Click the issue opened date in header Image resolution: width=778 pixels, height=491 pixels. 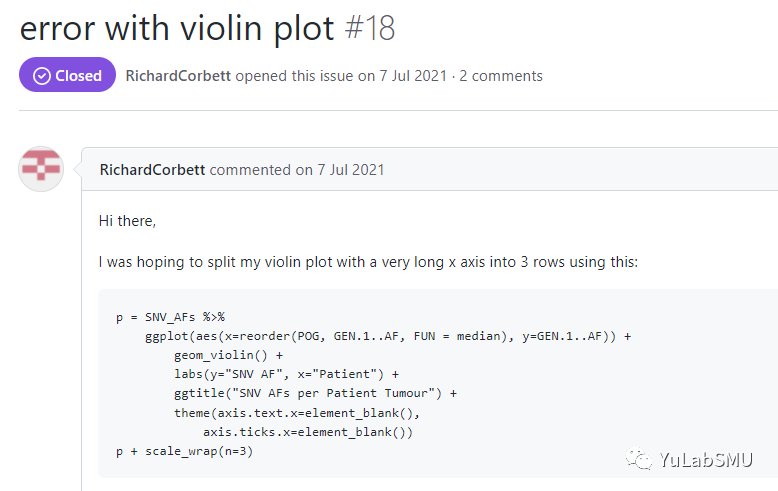(x=403, y=76)
